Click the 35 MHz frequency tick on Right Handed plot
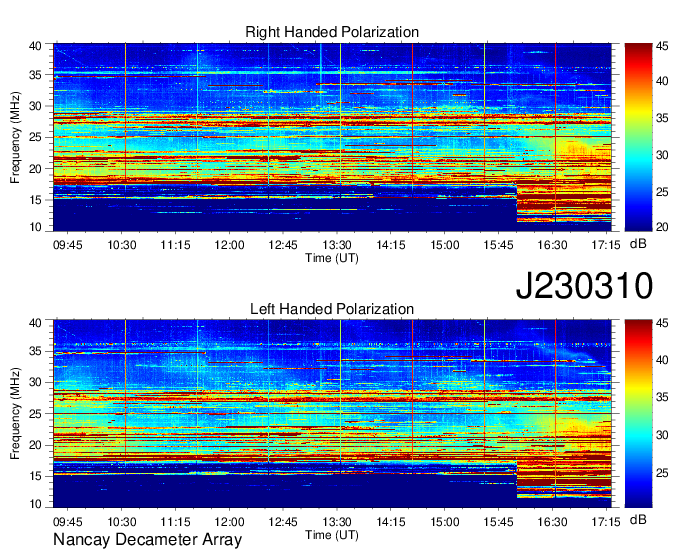The image size is (680, 552). [x=35, y=75]
